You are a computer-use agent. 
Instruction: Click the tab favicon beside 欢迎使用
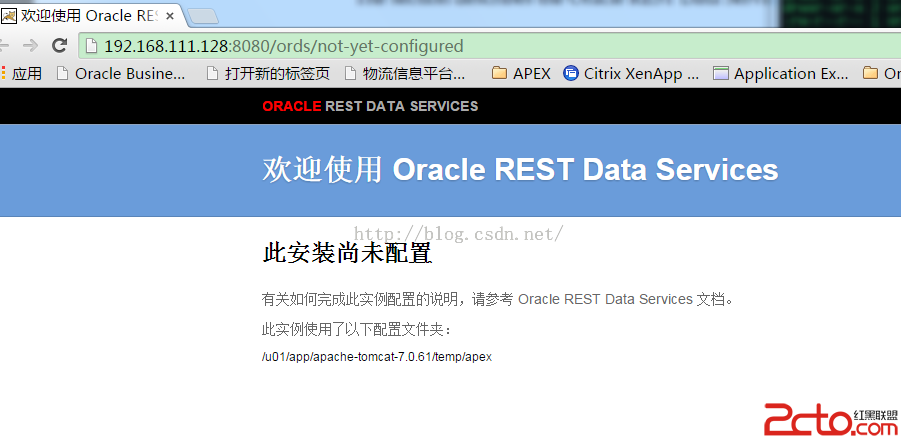(x=9, y=16)
